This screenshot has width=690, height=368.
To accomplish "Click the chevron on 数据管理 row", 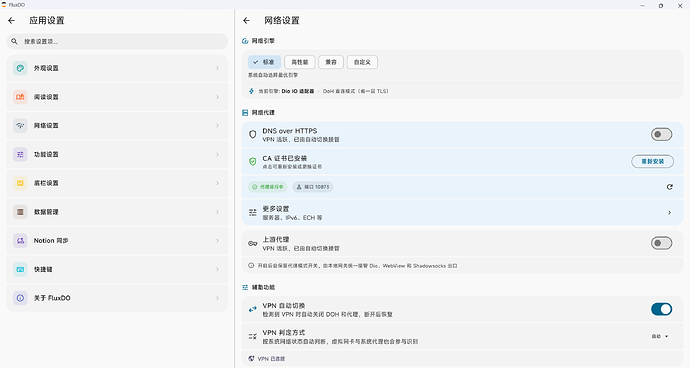I will tap(217, 212).
